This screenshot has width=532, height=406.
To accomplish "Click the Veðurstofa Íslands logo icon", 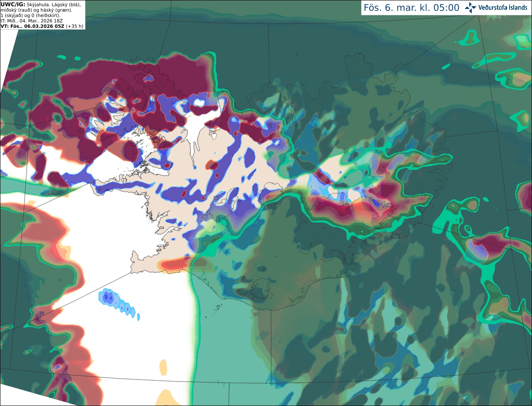I will click(470, 7).
